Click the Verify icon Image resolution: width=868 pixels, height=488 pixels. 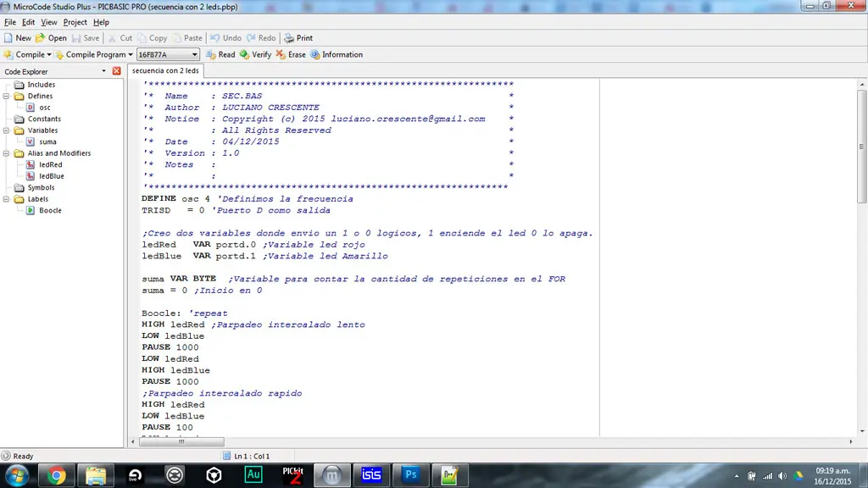(x=245, y=55)
